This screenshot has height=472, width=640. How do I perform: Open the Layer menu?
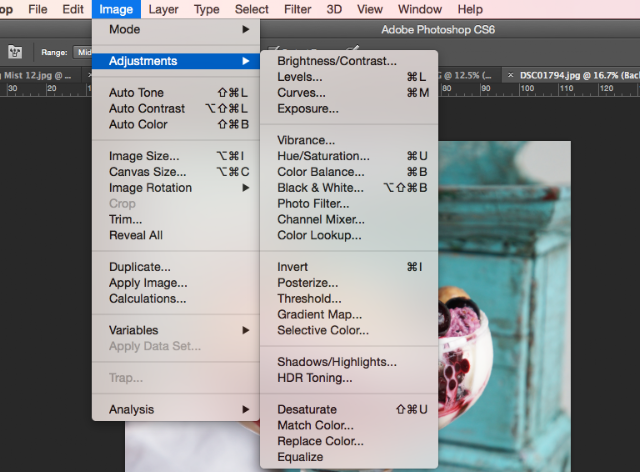click(163, 9)
